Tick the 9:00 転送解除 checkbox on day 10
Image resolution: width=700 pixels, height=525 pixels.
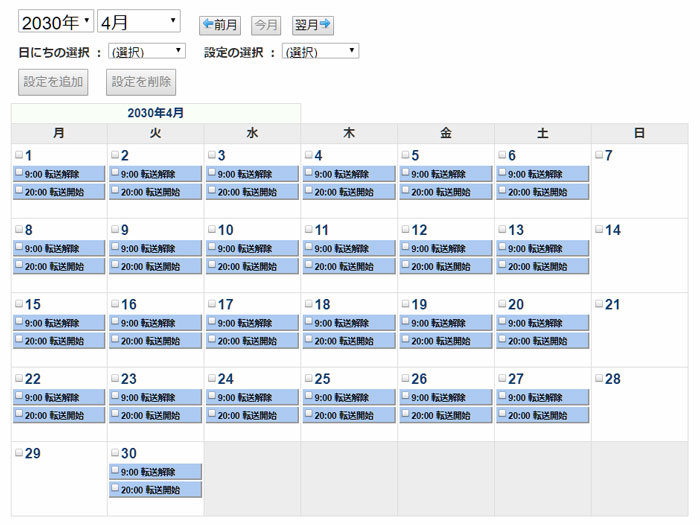[x=212, y=246]
